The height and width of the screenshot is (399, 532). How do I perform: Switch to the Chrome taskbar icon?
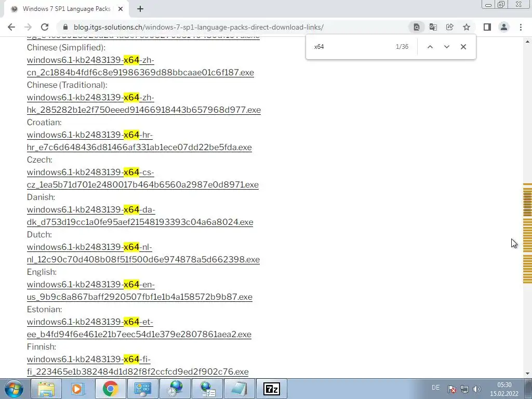(x=111, y=389)
